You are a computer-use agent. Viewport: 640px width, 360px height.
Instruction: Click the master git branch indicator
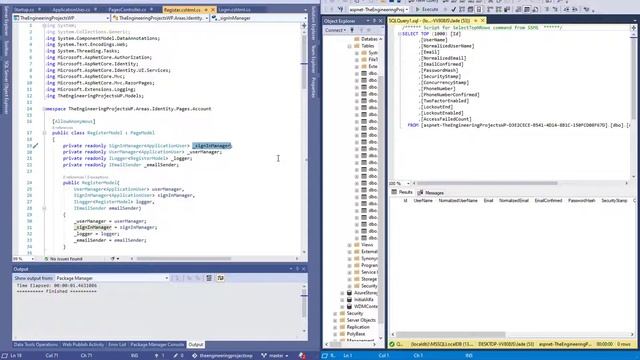(x=274, y=356)
